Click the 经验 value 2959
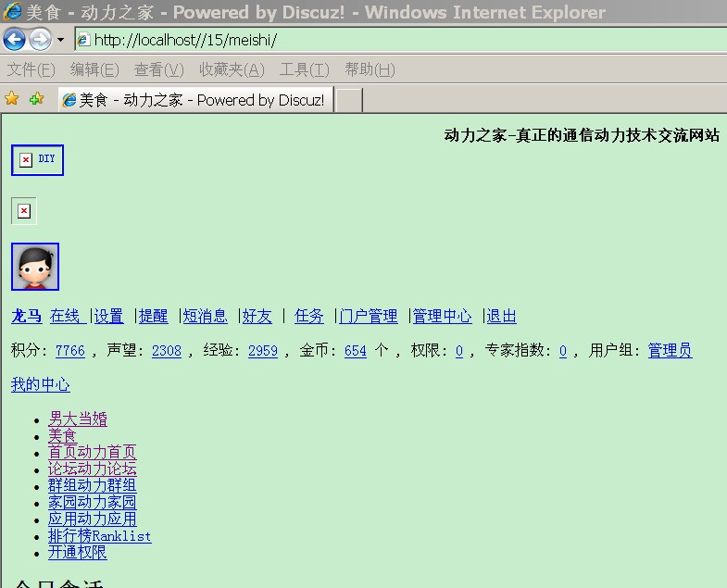This screenshot has width=727, height=588. [x=263, y=351]
